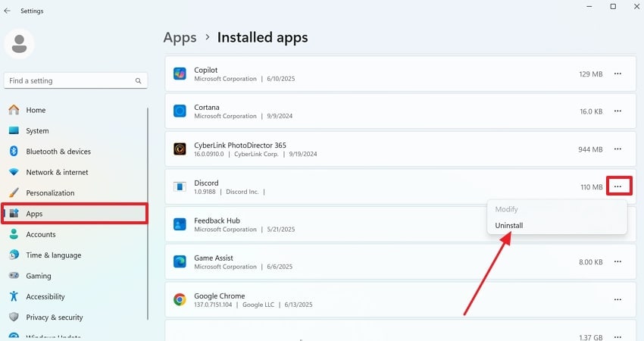Select Apps in the sidebar
644x341 pixels.
[x=74, y=214]
